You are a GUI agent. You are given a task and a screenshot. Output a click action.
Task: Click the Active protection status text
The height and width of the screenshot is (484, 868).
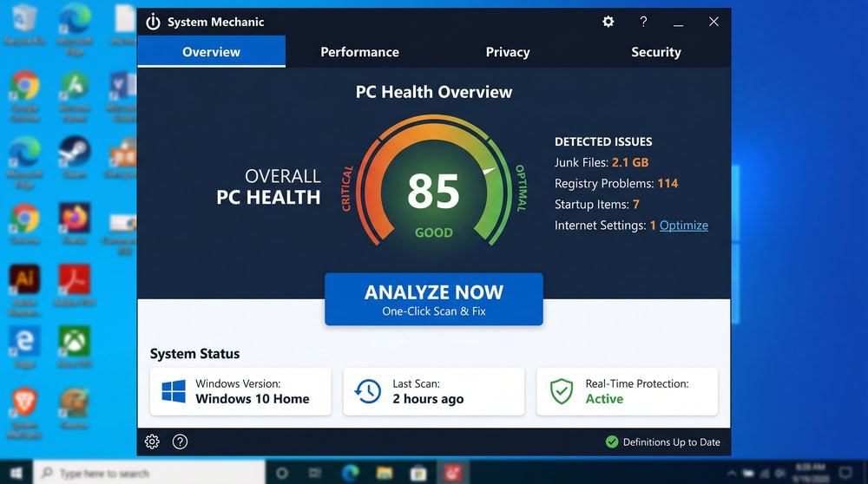(604, 399)
